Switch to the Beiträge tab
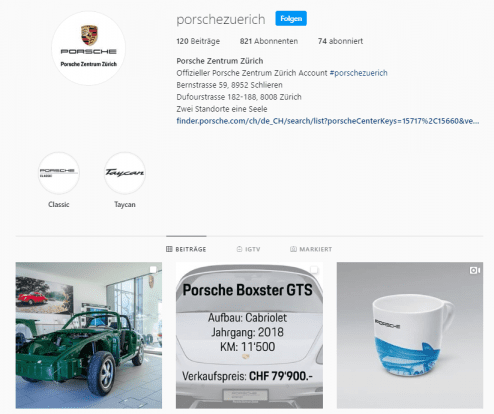The image size is (494, 414). pos(186,249)
